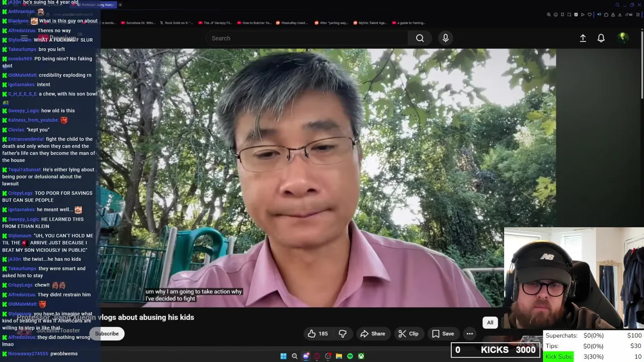This screenshot has height=362, width=644.
Task: Click chat username OldMateMatt credibility message
Action: pyautogui.click(x=22, y=75)
